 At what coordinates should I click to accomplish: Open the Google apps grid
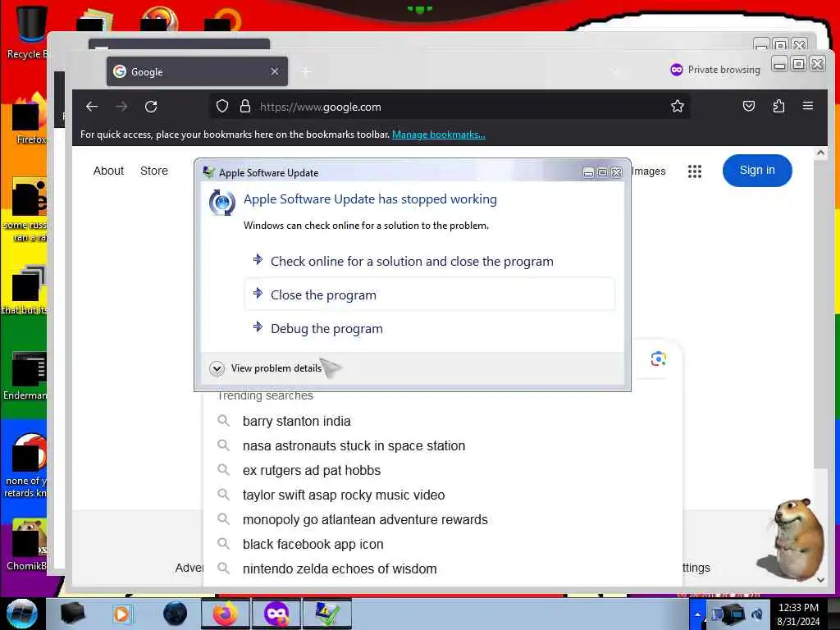coord(694,171)
